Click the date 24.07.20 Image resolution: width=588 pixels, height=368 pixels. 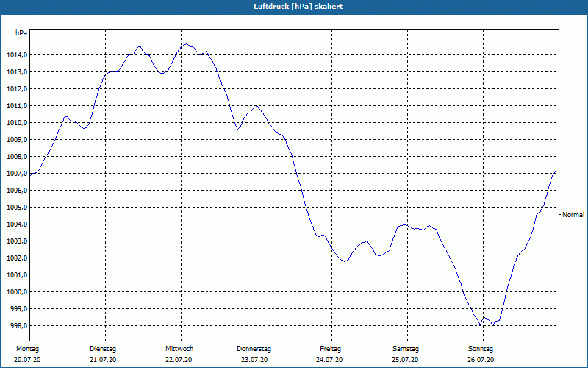click(x=329, y=360)
